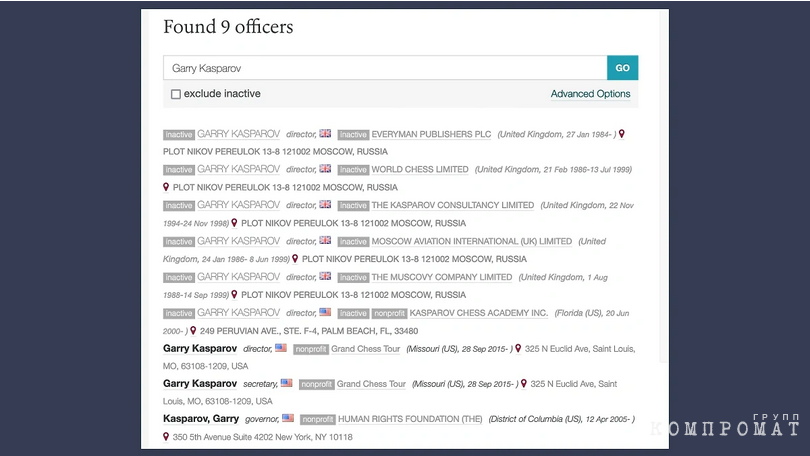Open Garry Kasparov director of Grand Chess Tour

point(200,349)
